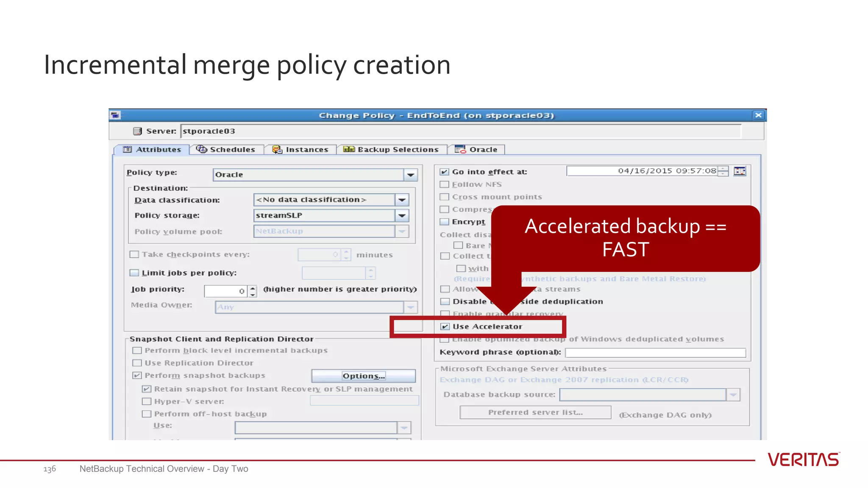Click the Options... button
The height and width of the screenshot is (488, 868).
[363, 376]
